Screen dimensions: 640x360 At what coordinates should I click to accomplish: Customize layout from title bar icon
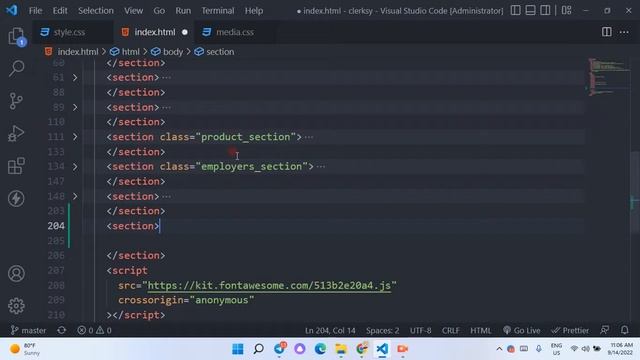[567, 10]
